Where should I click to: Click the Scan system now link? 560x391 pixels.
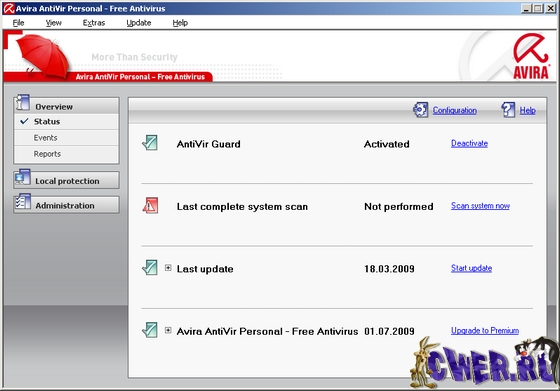tap(480, 206)
